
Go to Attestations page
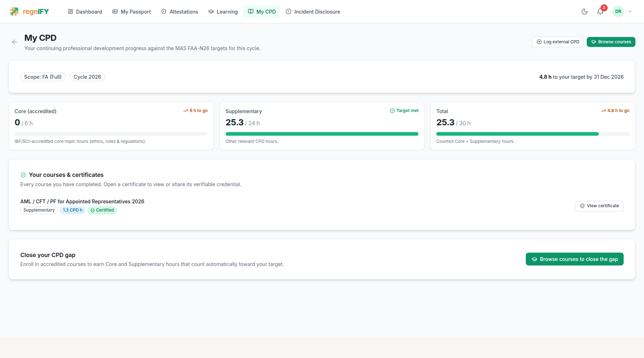180,11
